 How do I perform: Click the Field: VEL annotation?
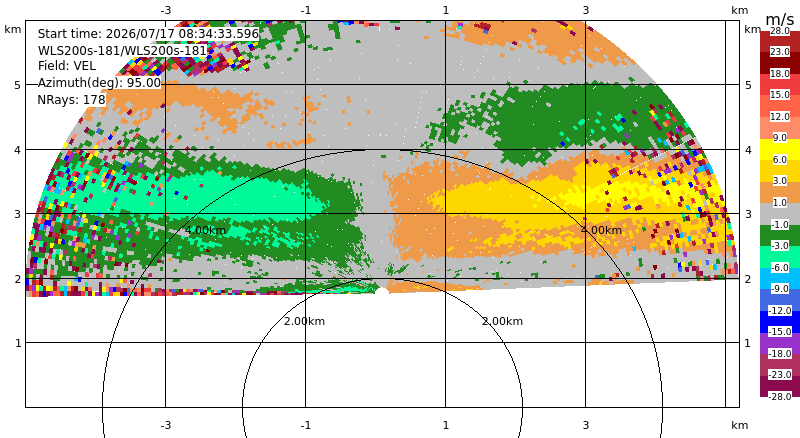67,66
